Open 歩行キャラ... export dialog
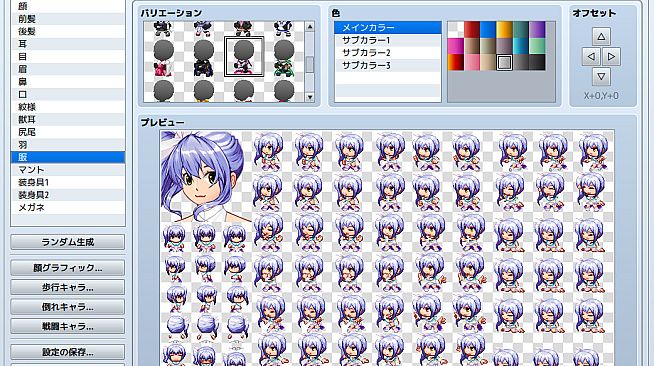The image size is (654, 366). pos(68,287)
